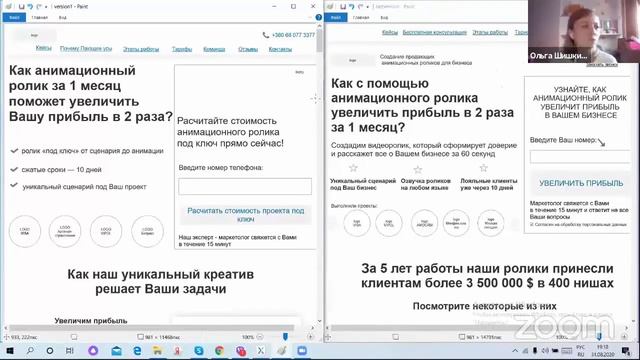Click zoom slider handle in left Paint status bar

pyautogui.click(x=285, y=337)
